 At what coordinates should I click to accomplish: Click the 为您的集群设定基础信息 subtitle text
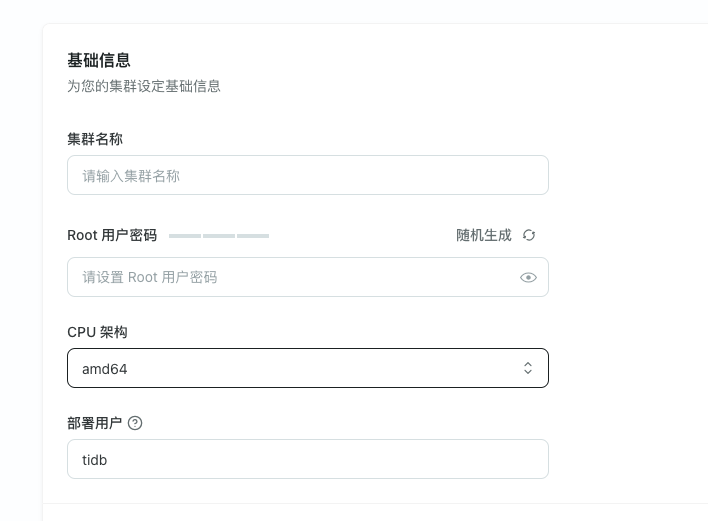pyautogui.click(x=144, y=86)
